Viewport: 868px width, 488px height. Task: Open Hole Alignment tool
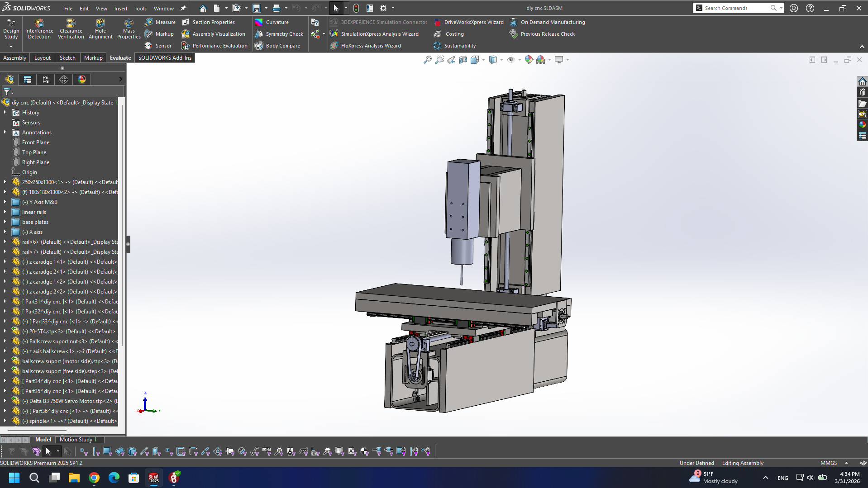tap(100, 29)
